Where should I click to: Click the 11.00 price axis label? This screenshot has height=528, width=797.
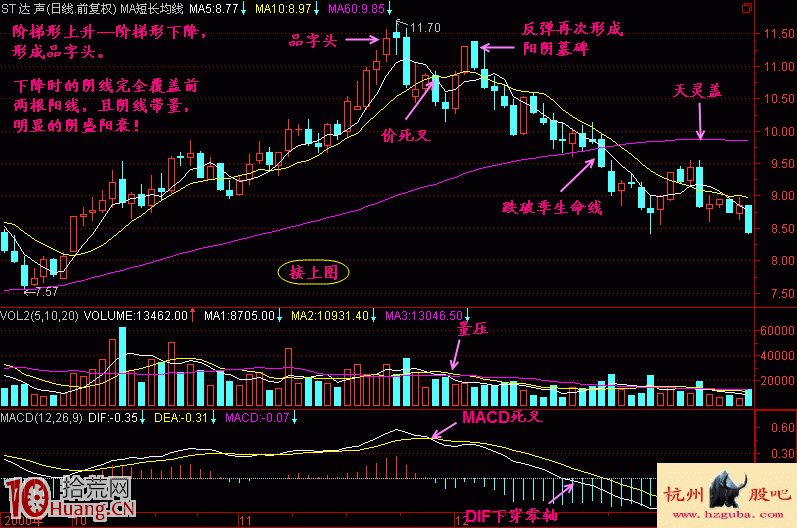click(x=779, y=67)
